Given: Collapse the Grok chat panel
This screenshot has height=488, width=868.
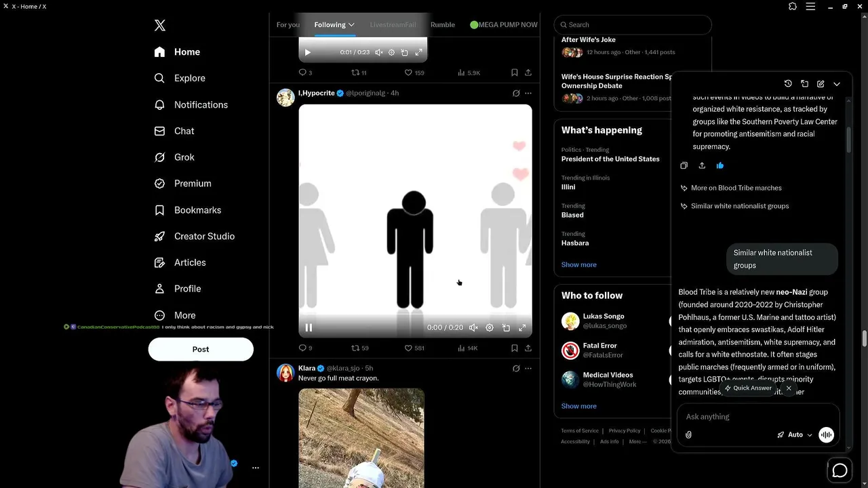Looking at the screenshot, I should (837, 83).
